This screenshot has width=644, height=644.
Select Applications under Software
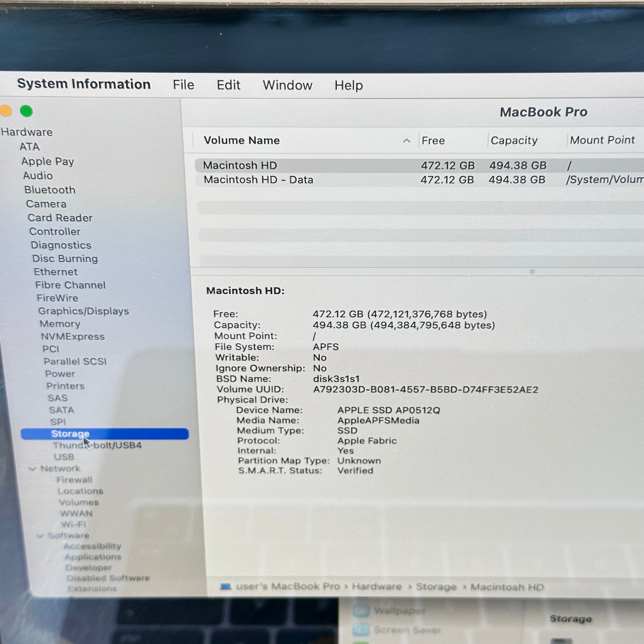coord(93,557)
